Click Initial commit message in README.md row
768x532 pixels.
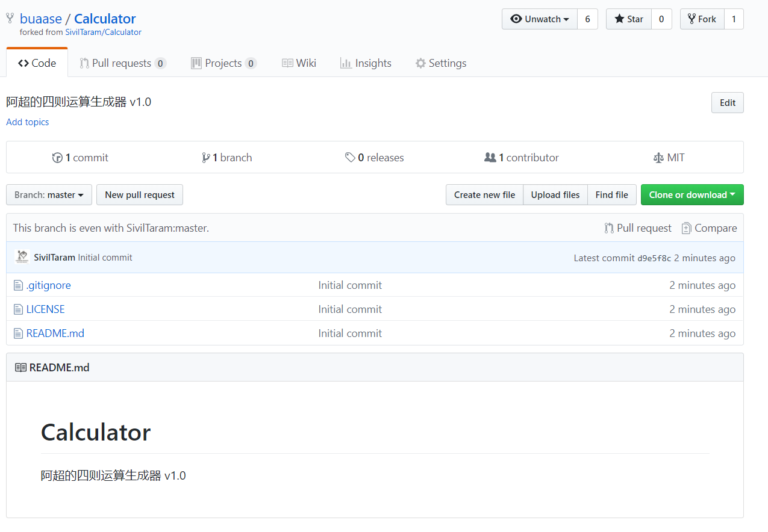[x=350, y=333]
